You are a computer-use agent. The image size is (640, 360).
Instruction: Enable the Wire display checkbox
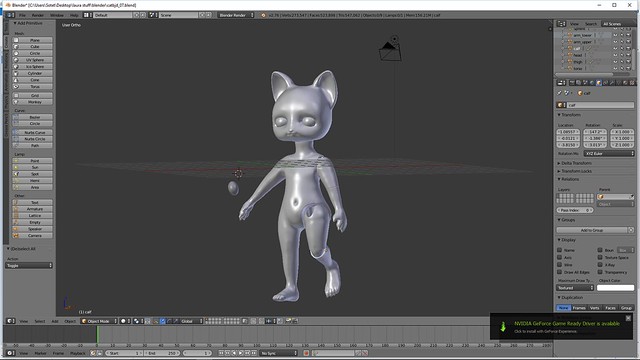point(560,264)
